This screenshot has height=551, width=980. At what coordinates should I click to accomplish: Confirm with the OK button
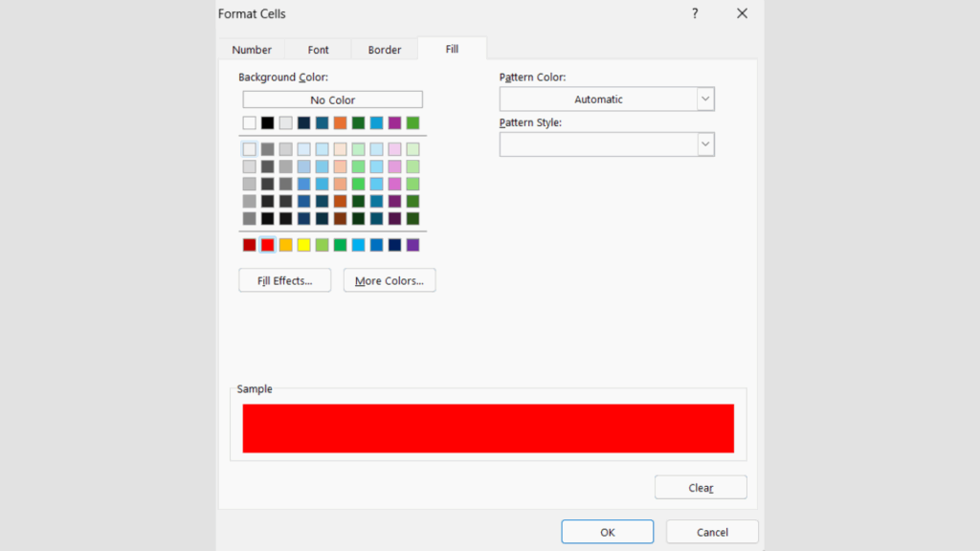(607, 532)
